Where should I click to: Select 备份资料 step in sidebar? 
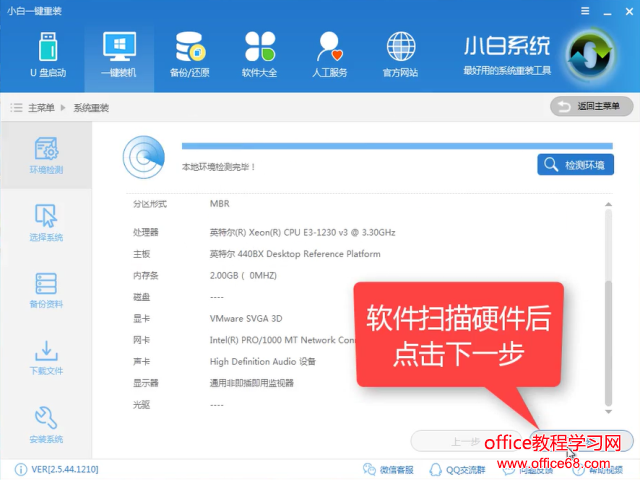(x=46, y=290)
